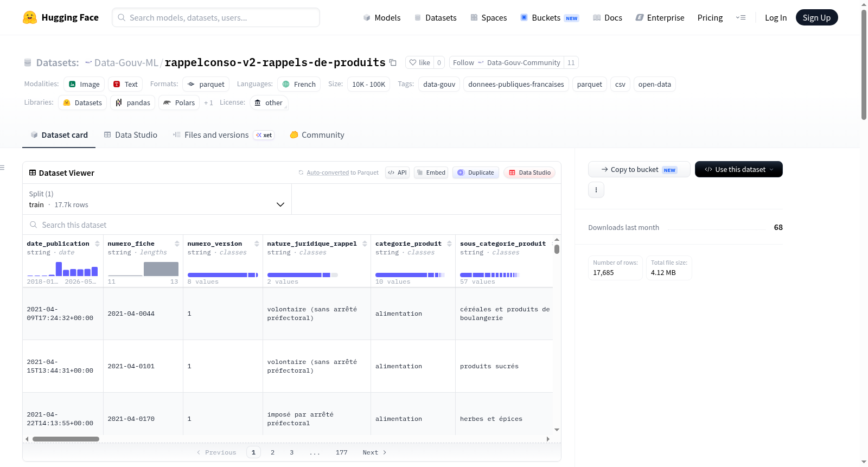Go to page 3 of the table
The height and width of the screenshot is (467, 868).
pos(291,452)
